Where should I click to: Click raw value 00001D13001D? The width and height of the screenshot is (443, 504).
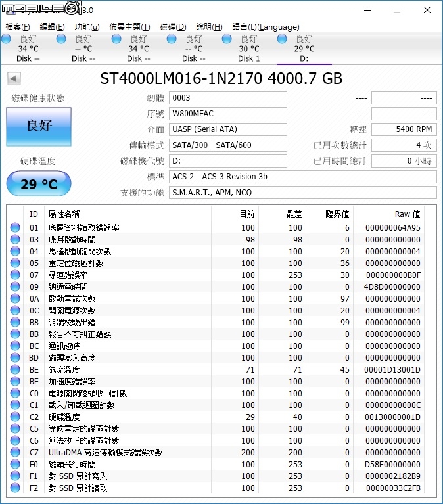(392, 370)
